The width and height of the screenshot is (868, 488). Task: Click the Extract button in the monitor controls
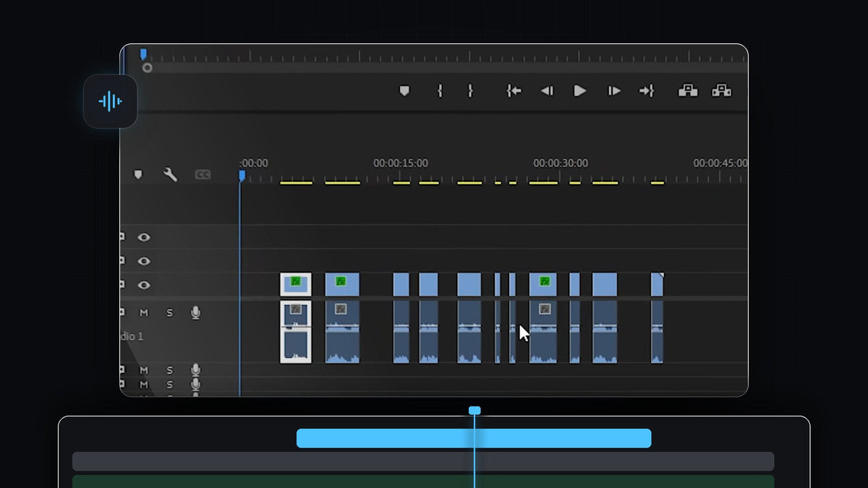click(x=722, y=90)
